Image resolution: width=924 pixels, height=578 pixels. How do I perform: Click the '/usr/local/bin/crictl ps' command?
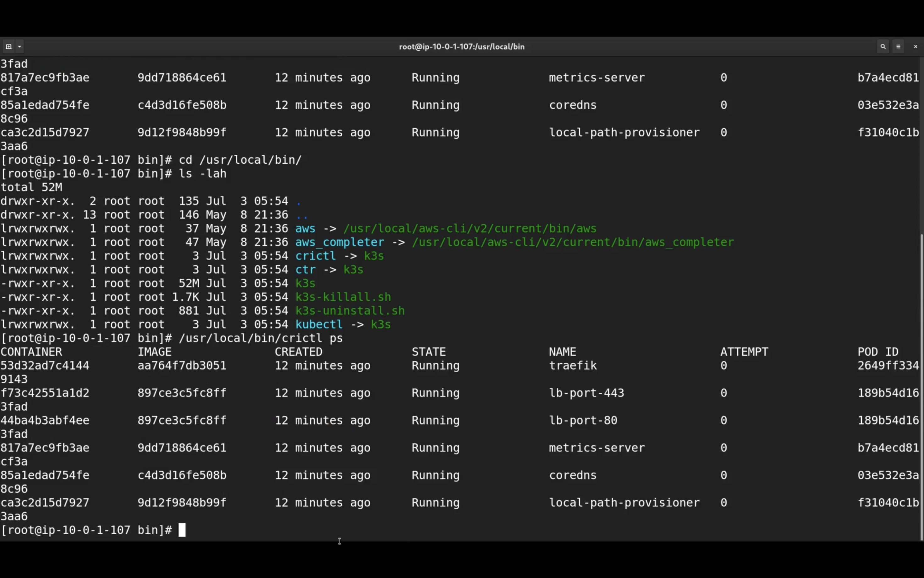click(261, 338)
